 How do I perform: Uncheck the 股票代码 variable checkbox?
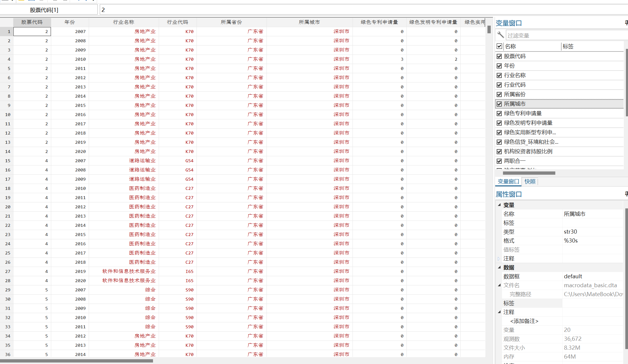coord(499,56)
